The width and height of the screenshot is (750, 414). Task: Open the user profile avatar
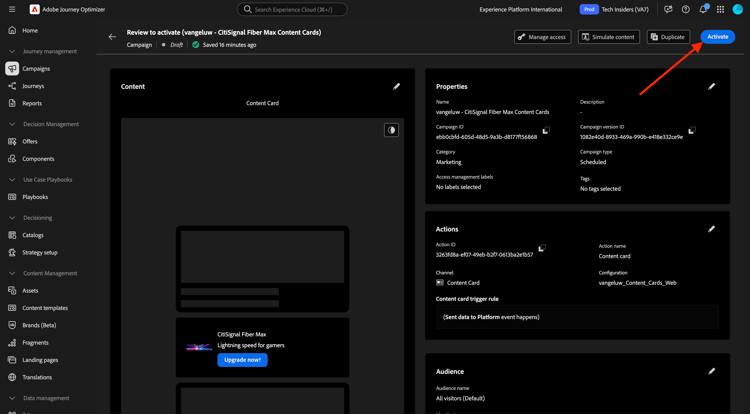coord(738,9)
